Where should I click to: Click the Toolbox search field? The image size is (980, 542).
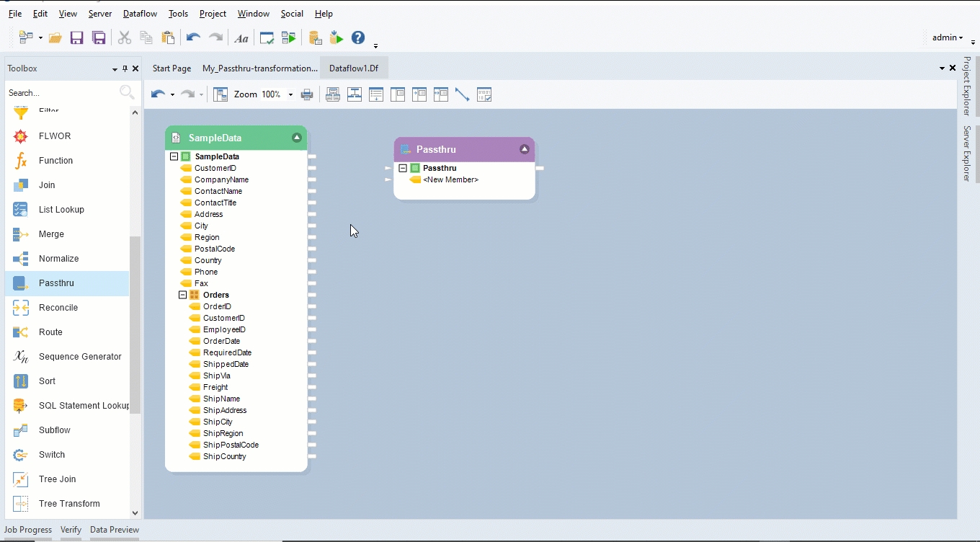[x=61, y=93]
